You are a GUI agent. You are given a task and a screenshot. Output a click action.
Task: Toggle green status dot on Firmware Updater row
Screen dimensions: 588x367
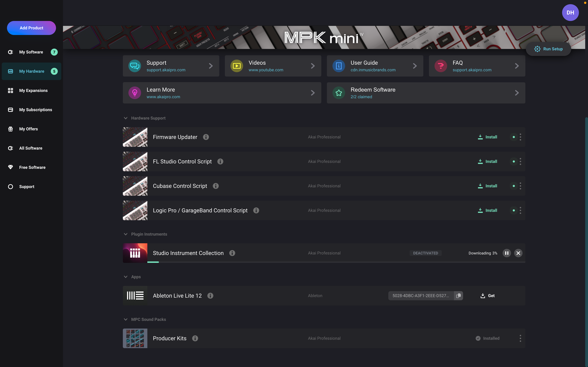pyautogui.click(x=514, y=137)
